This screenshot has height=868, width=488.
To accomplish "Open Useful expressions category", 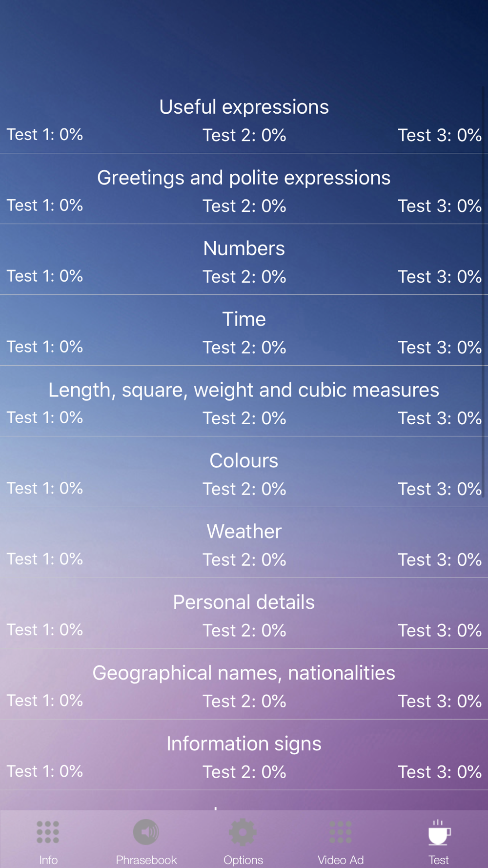I will pyautogui.click(x=244, y=107).
